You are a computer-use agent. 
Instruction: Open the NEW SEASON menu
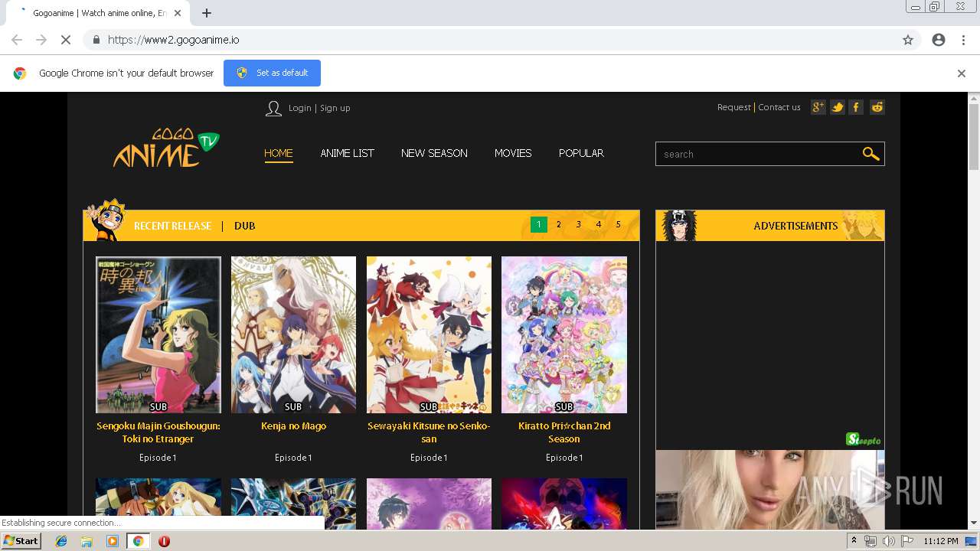tap(434, 153)
